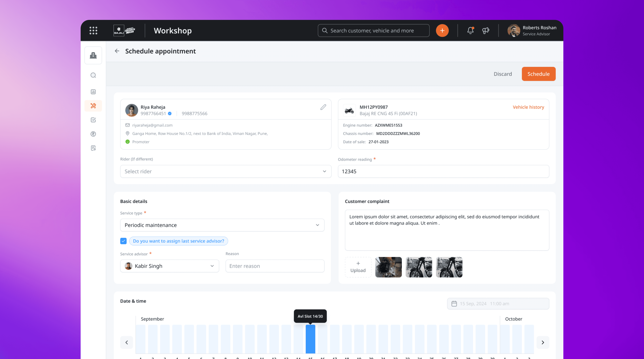Open the Kabir Singh service advisor dropdown

click(x=170, y=266)
